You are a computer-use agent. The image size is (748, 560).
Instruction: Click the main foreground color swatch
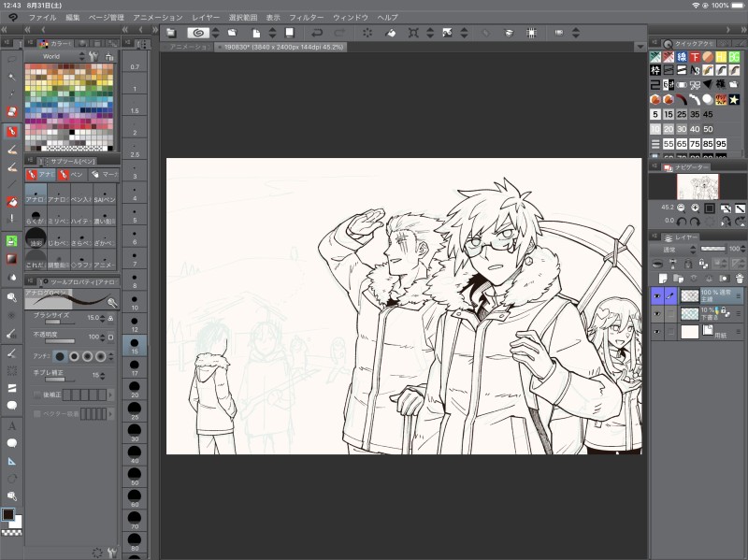pyautogui.click(x=8, y=514)
